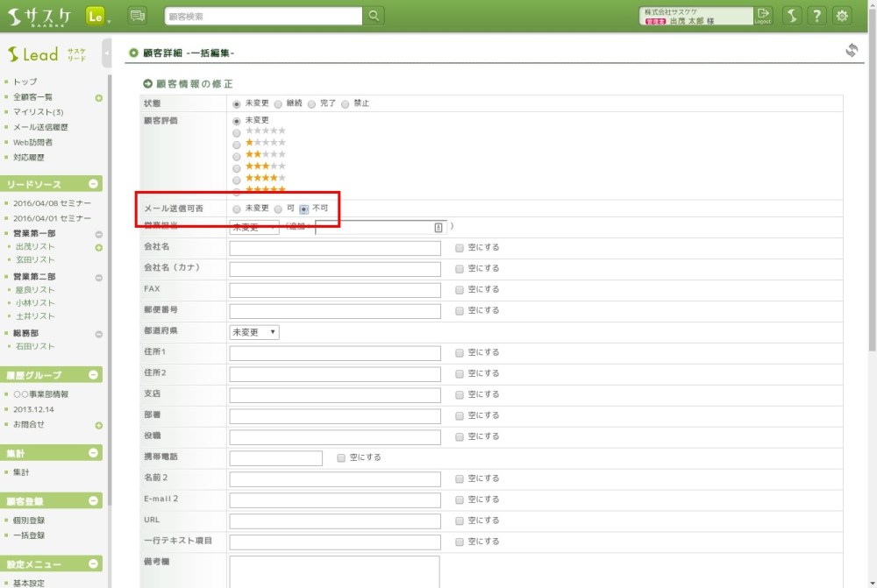The height and width of the screenshot is (588, 877).
Task: Click the logout icon
Action: coord(763,16)
